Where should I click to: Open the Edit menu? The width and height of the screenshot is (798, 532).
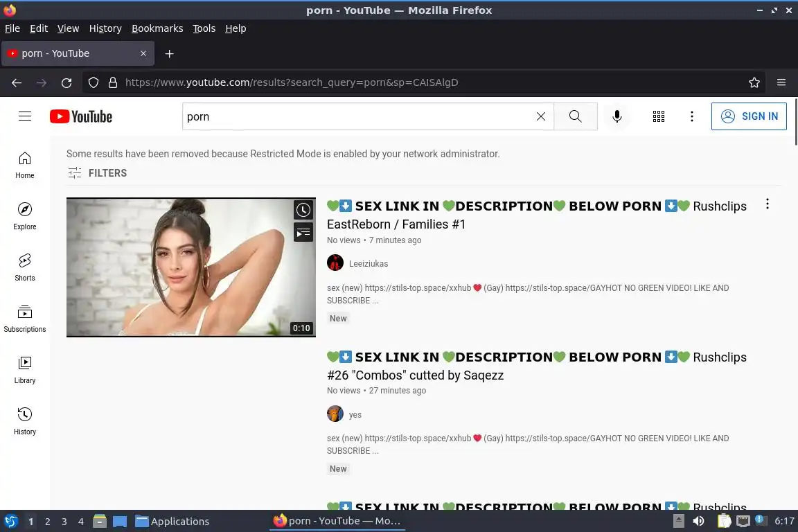pos(39,28)
